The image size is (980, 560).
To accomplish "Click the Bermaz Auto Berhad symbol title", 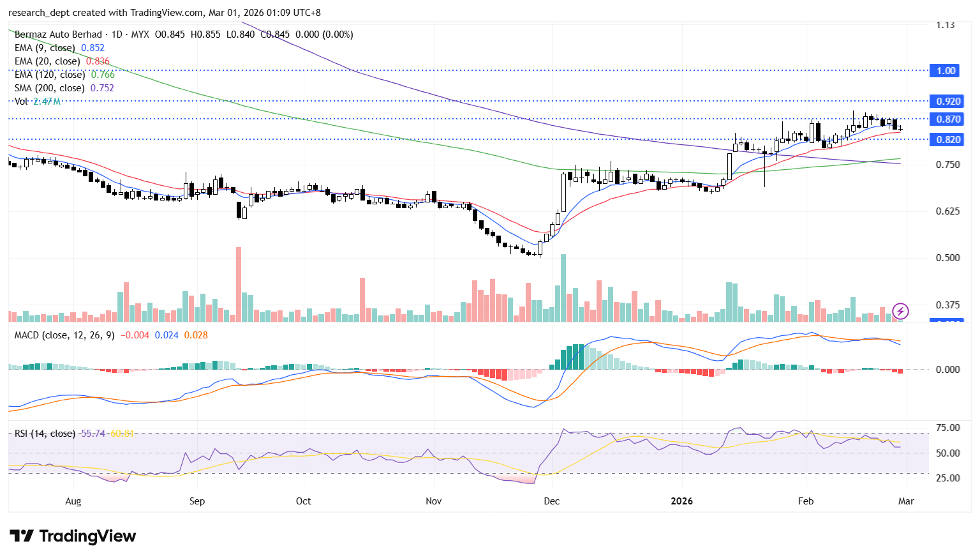I will 58,34.
